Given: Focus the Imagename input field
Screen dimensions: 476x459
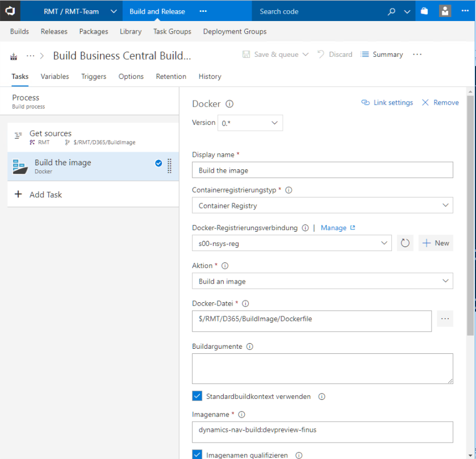Looking at the screenshot, I should coord(323,432).
